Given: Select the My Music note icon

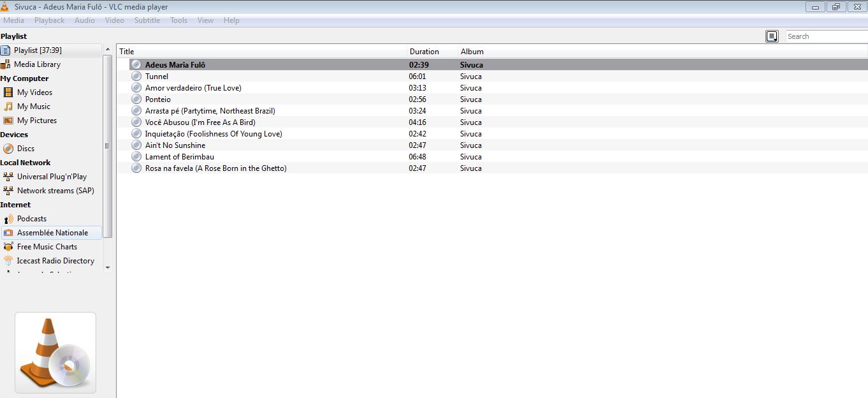Looking at the screenshot, I should click(x=8, y=107).
